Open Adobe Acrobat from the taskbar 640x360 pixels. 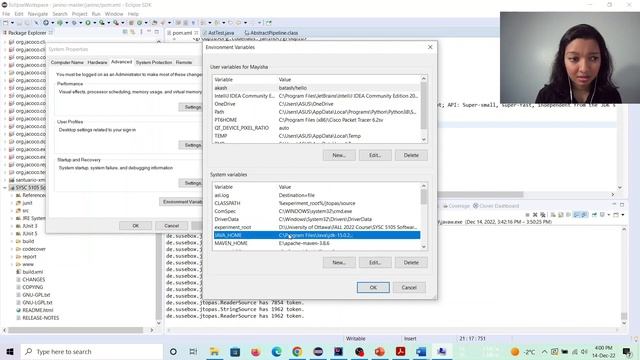[400, 351]
